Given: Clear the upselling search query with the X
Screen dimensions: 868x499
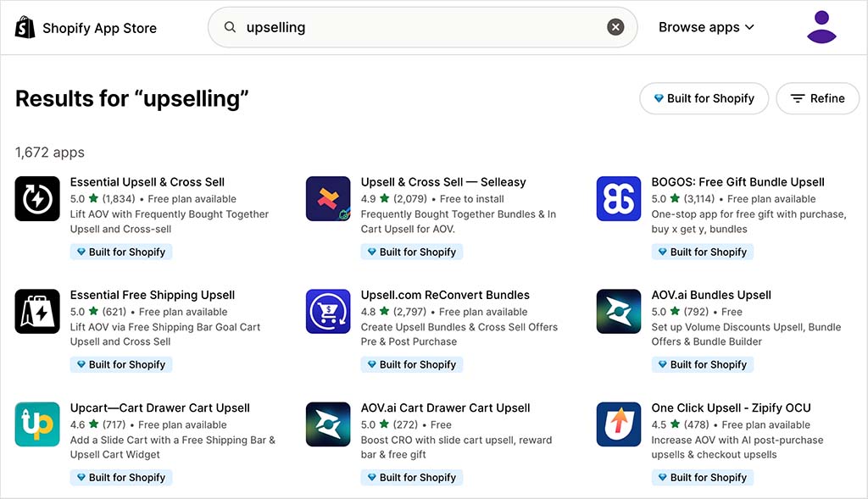Looking at the screenshot, I should [x=615, y=26].
